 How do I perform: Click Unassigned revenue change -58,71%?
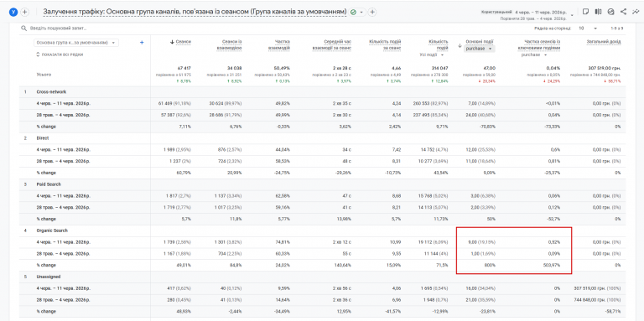pyautogui.click(x=613, y=311)
